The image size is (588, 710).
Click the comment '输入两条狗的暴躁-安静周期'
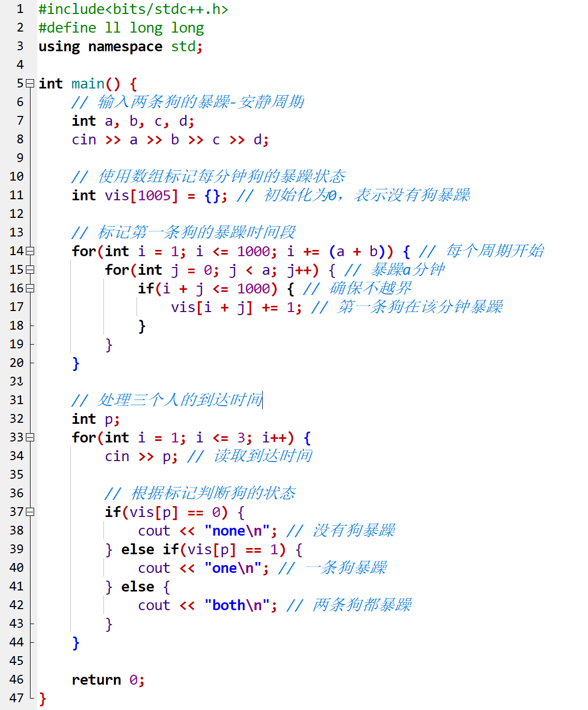[188, 102]
